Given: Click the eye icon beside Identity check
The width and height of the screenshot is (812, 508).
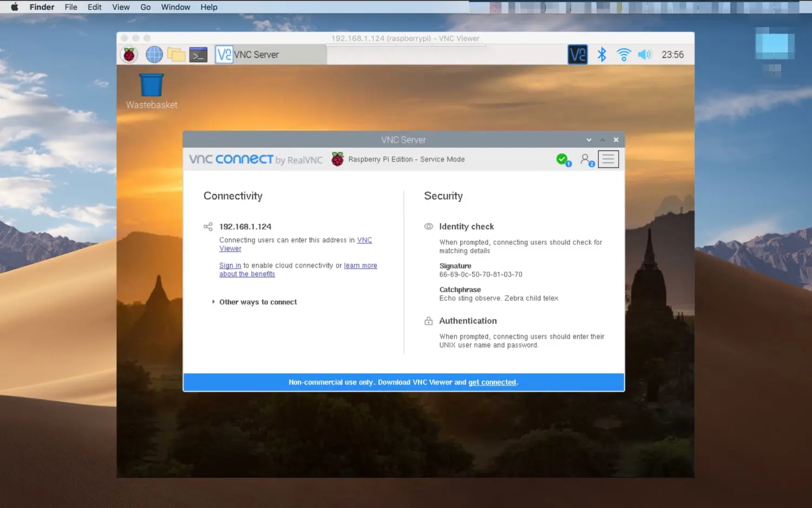Looking at the screenshot, I should (x=429, y=226).
